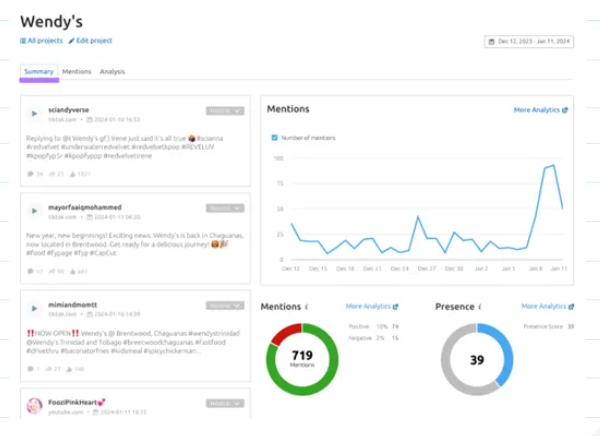
Task: Click the calendar icon on mayorfaaiqmohammed card date
Action: click(x=89, y=217)
